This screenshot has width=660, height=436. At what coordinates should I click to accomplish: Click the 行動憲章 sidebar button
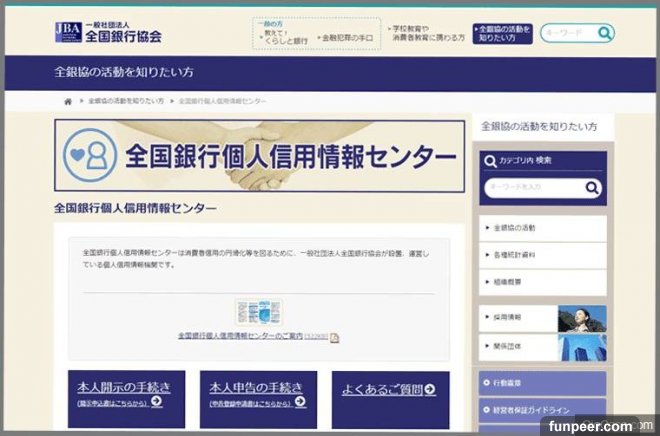[x=542, y=382]
